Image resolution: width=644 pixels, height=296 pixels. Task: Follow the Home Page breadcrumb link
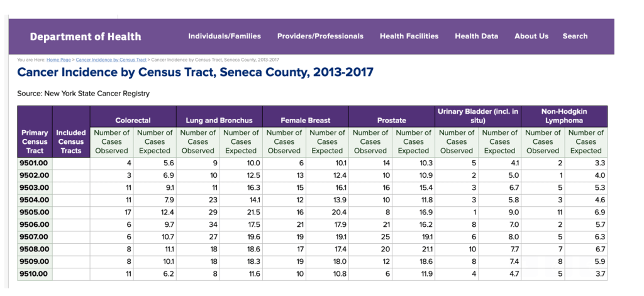click(x=59, y=60)
